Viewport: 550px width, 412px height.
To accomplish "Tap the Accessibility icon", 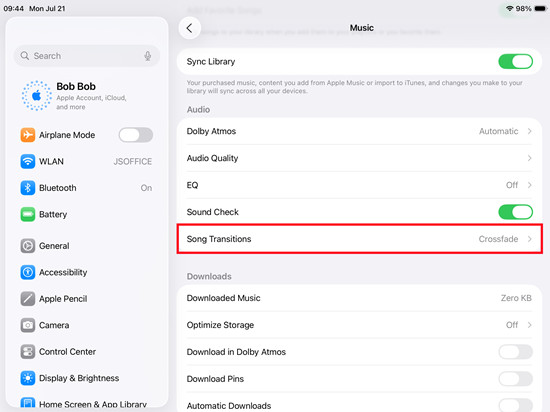I will coord(28,272).
